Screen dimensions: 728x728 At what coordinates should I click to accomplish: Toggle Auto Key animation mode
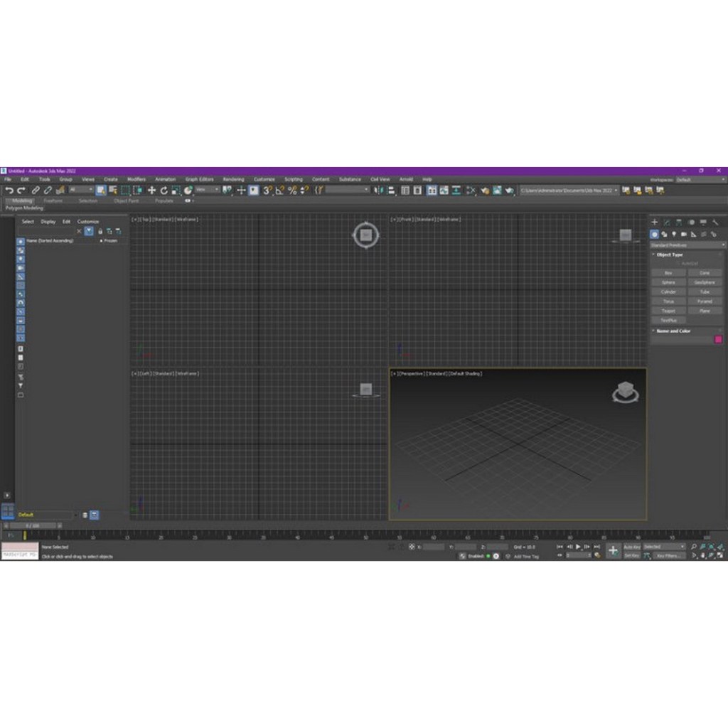[633, 546]
